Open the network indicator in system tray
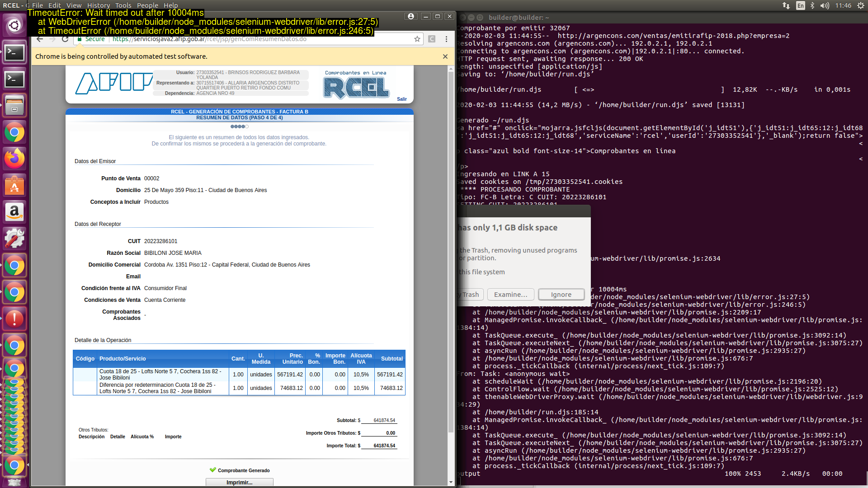This screenshot has width=868, height=488. [x=786, y=5]
